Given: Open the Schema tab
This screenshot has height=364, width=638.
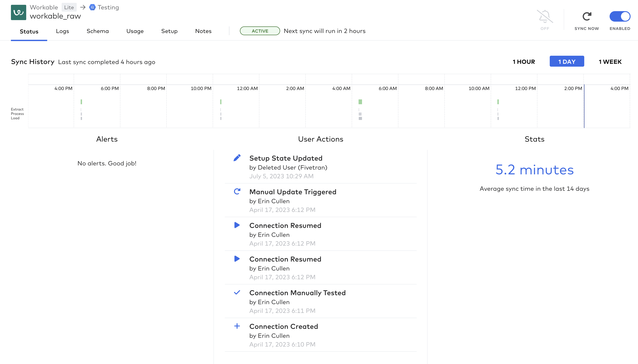Looking at the screenshot, I should point(97,31).
